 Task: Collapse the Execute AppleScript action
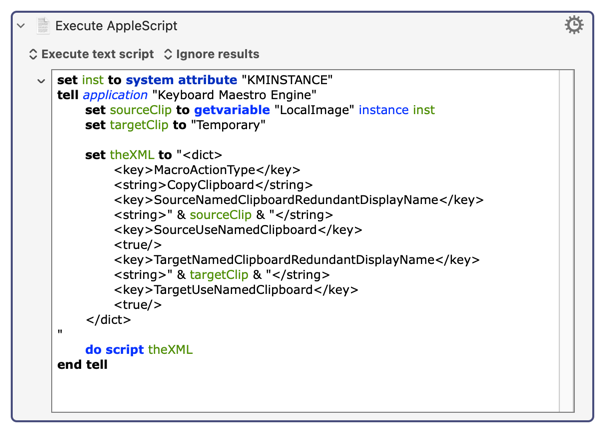[21, 26]
